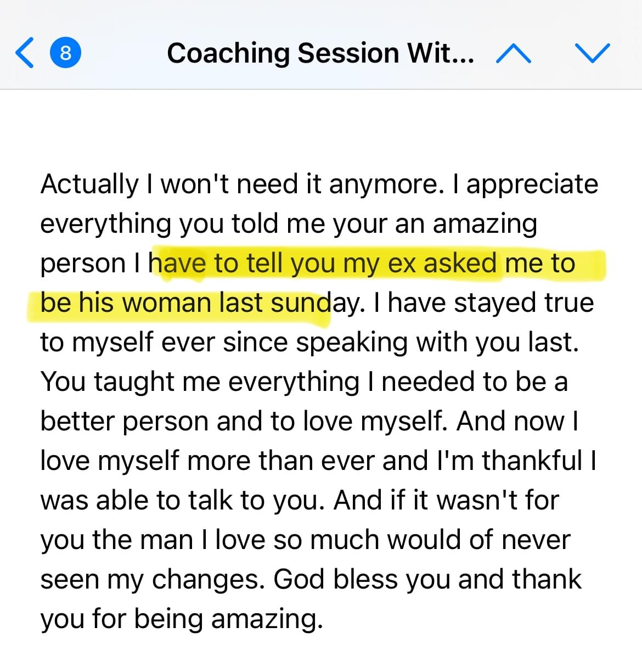Tap the words 'God bless you and thank'
The image size is (642, 672).
pos(427,579)
